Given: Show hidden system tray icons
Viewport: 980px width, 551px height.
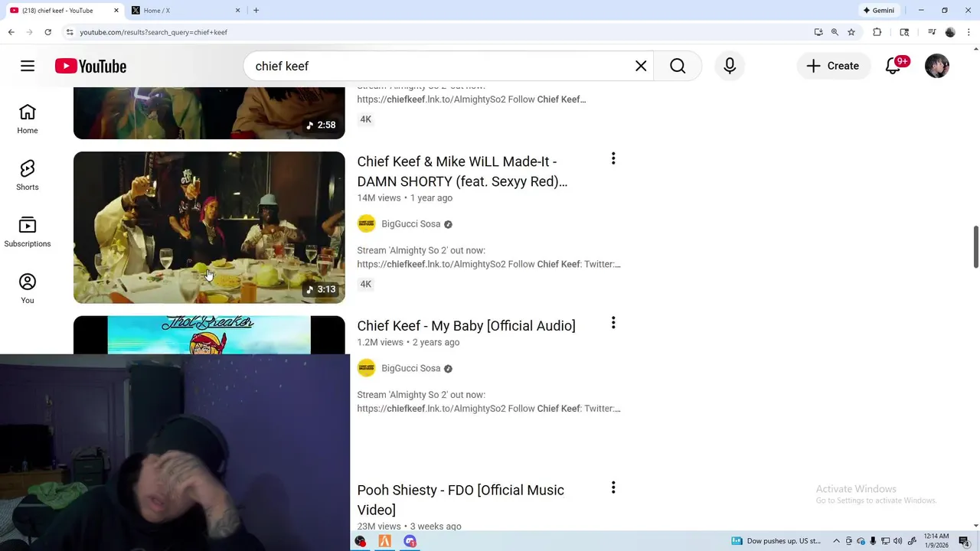Looking at the screenshot, I should click(x=836, y=541).
